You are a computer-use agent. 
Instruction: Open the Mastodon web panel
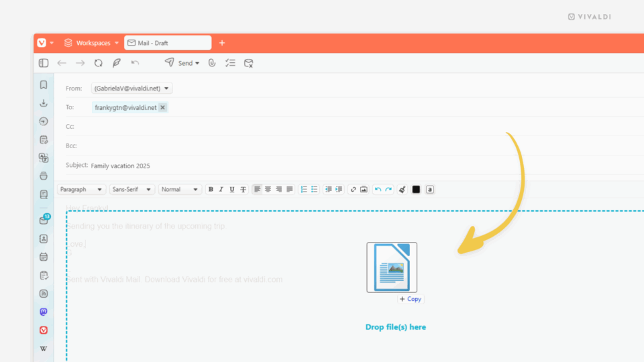coord(44,312)
